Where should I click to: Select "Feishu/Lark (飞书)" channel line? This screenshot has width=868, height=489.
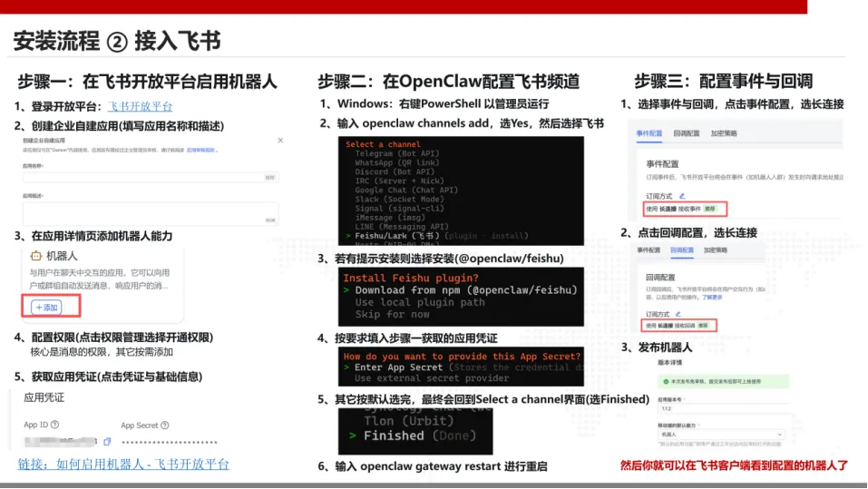pos(397,236)
